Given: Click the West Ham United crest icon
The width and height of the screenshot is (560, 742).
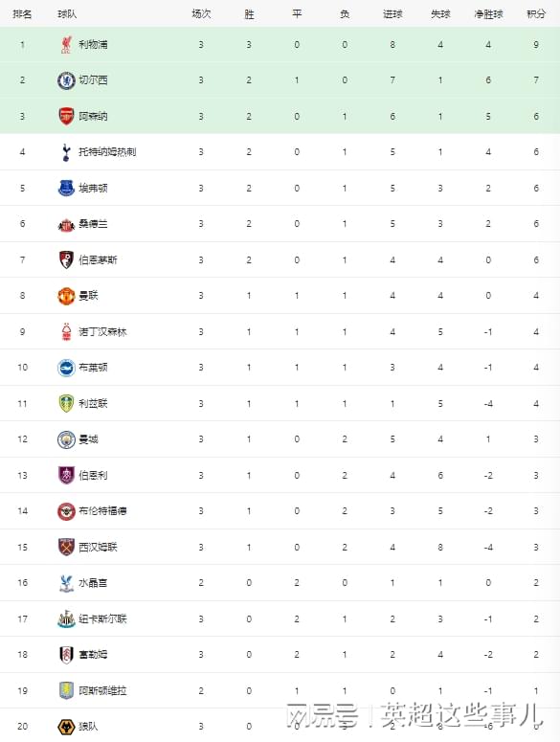Looking at the screenshot, I should (x=66, y=547).
